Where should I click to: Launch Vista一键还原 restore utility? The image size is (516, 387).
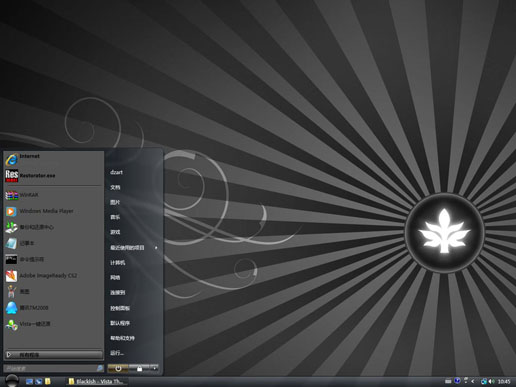pyautogui.click(x=53, y=324)
